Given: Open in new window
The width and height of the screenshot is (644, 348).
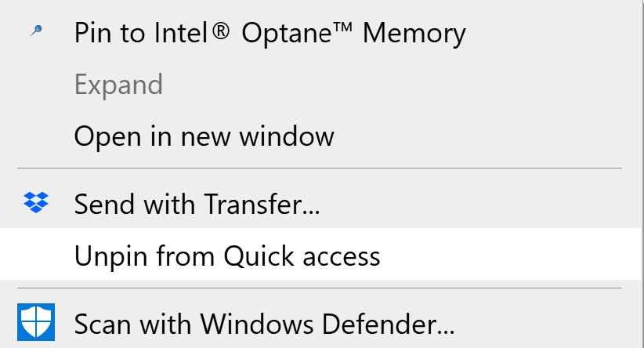Looking at the screenshot, I should click(320, 136).
